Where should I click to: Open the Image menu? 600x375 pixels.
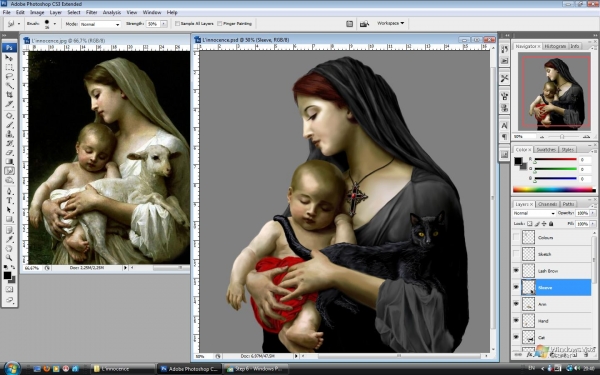(37, 12)
